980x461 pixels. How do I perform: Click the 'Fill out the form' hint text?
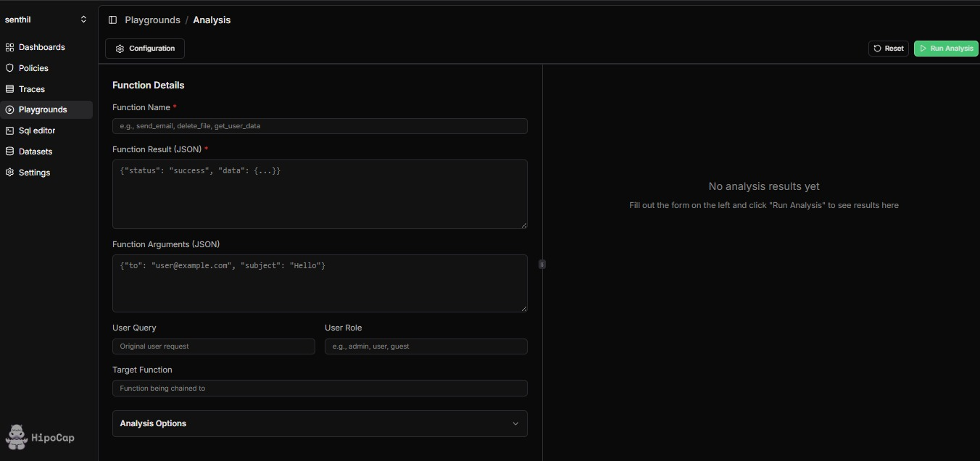764,205
